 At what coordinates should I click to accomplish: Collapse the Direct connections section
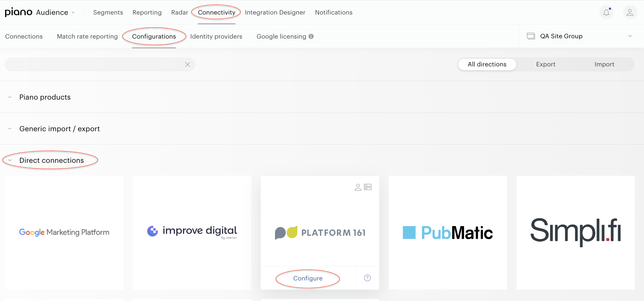pyautogui.click(x=52, y=160)
